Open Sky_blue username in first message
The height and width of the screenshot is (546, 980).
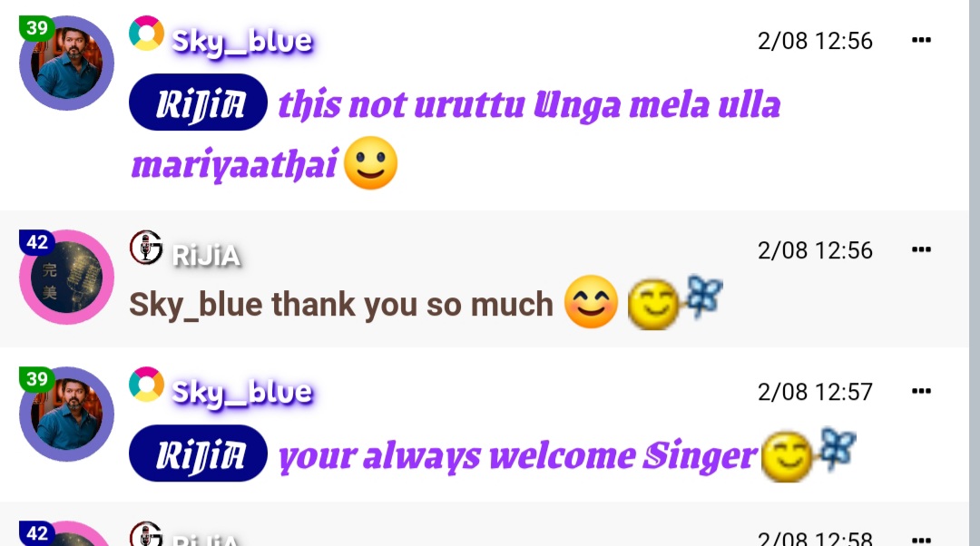click(x=242, y=41)
